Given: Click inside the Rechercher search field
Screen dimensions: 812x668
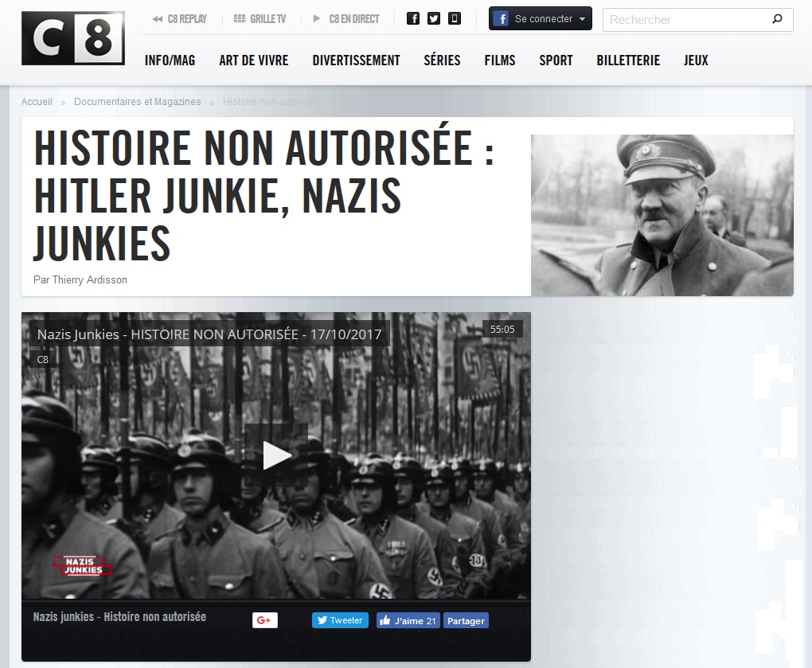Looking at the screenshot, I should [685, 19].
